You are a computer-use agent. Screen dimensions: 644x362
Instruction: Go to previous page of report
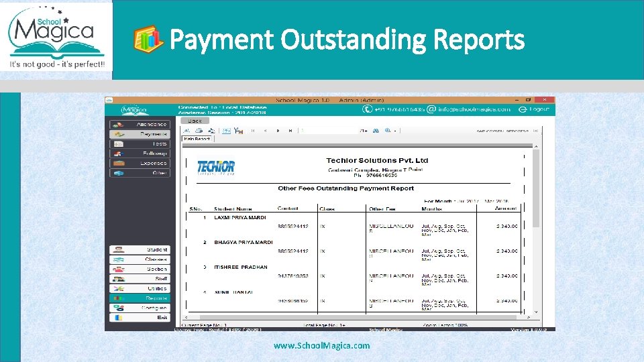(x=266, y=131)
